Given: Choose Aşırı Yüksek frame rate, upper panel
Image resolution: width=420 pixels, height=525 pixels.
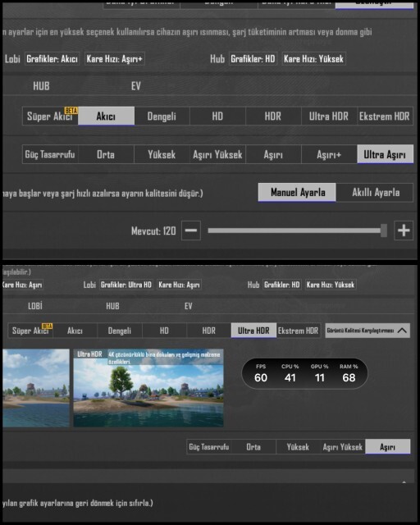Looking at the screenshot, I should click(217, 154).
